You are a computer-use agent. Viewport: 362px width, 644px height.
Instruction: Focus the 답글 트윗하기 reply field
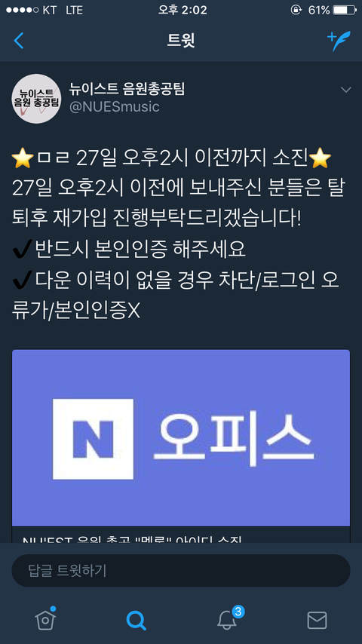pos(181,571)
